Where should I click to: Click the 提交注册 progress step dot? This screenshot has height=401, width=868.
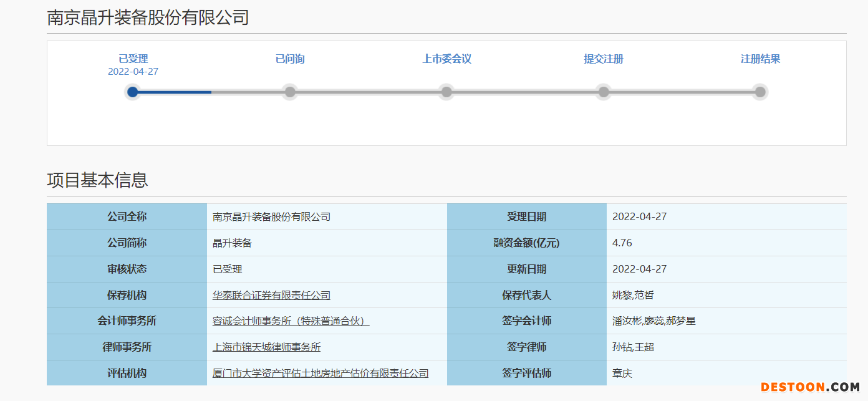604,92
